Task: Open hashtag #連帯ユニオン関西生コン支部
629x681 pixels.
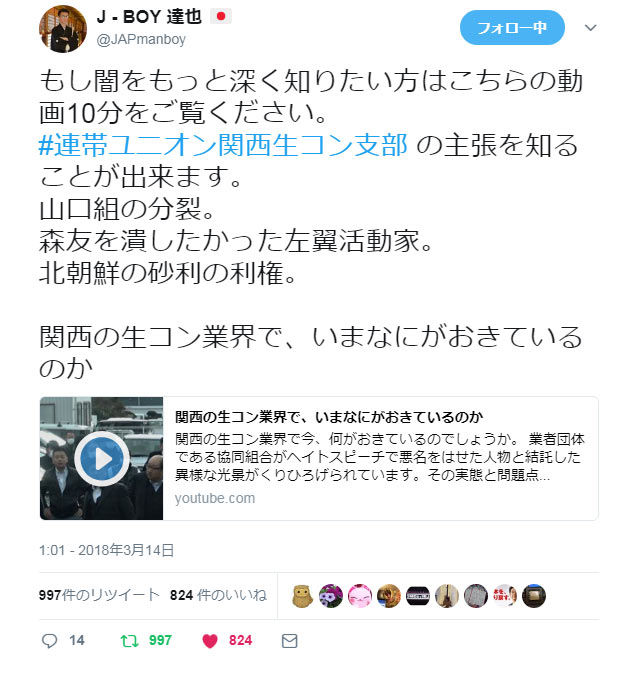Action: click(x=223, y=145)
